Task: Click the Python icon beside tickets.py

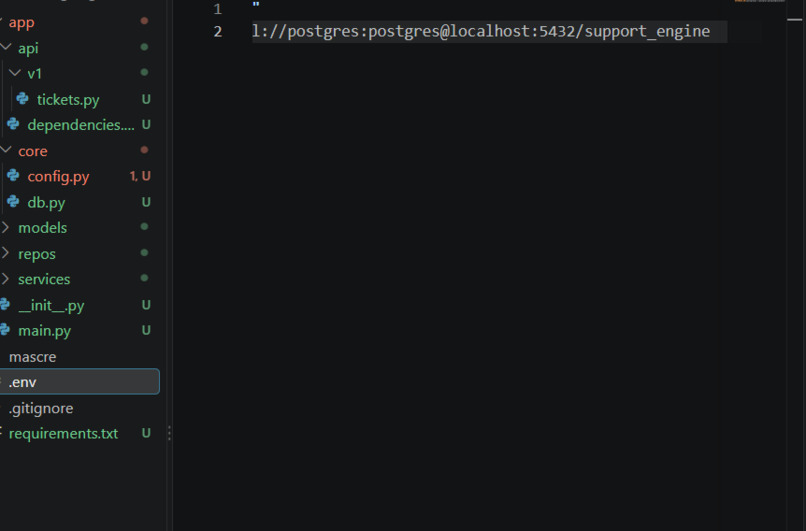Action: 22,98
